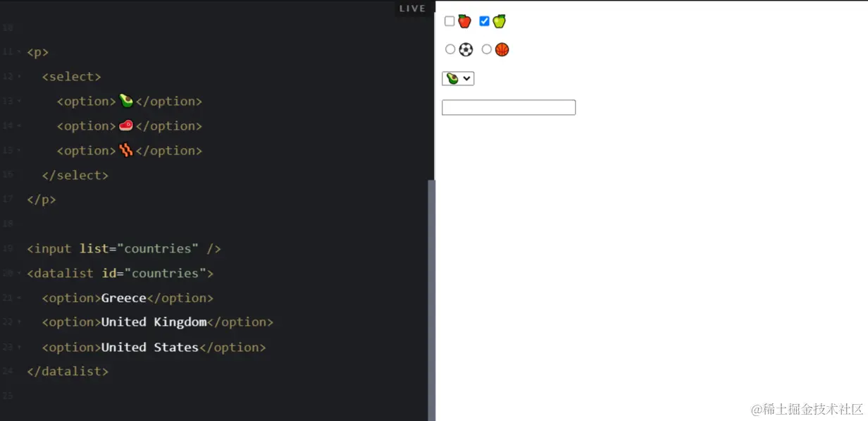Image resolution: width=868 pixels, height=421 pixels.
Task: Toggle fold arrow on Greece option line
Action: (19, 298)
